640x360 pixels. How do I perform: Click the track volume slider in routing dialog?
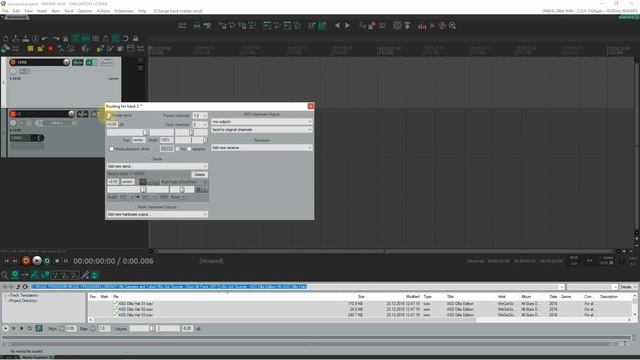click(140, 132)
